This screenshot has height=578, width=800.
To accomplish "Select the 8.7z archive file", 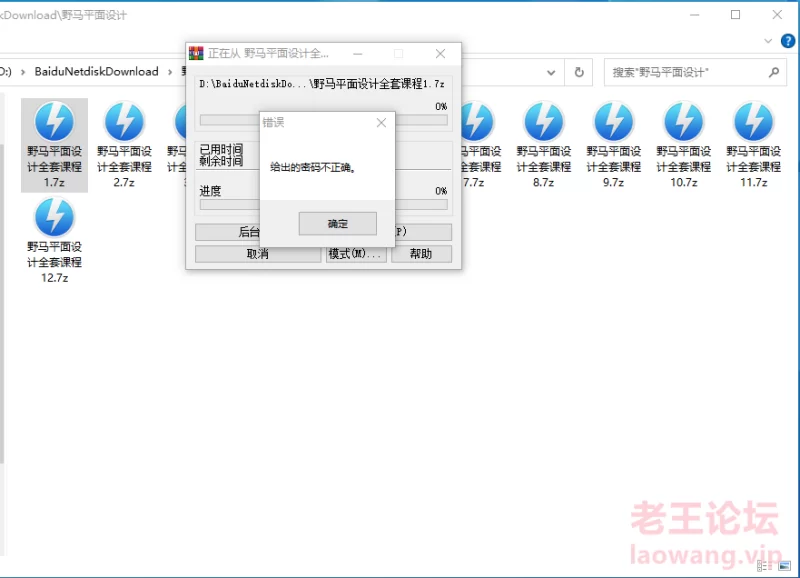I will tap(543, 124).
